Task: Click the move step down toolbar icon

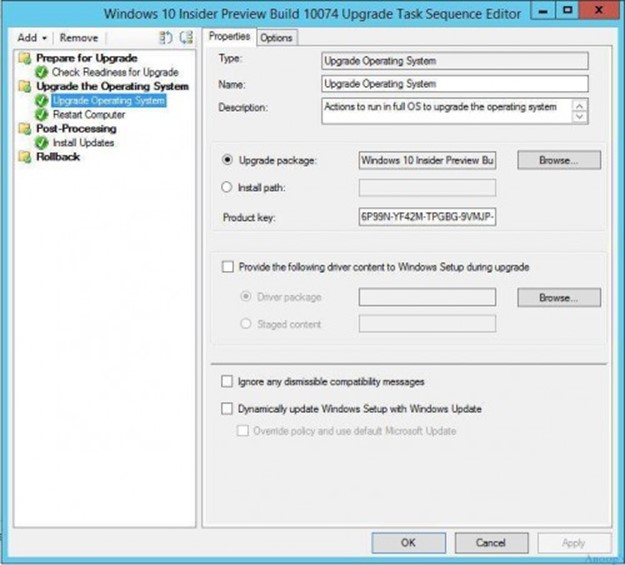Action: [186, 38]
